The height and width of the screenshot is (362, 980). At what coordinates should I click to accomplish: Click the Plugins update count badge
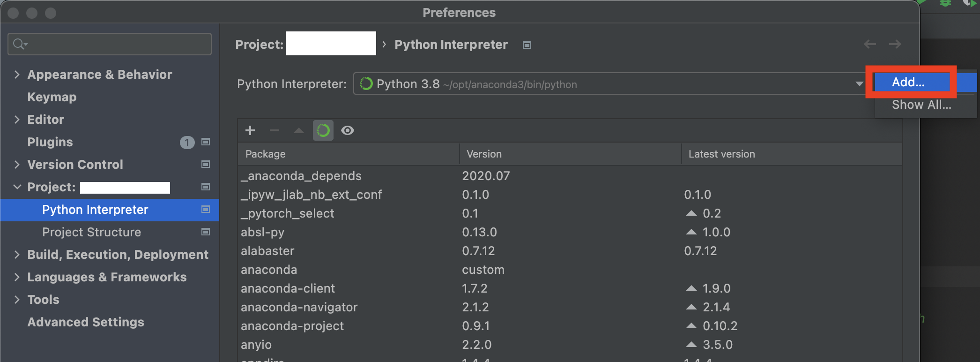point(187,142)
